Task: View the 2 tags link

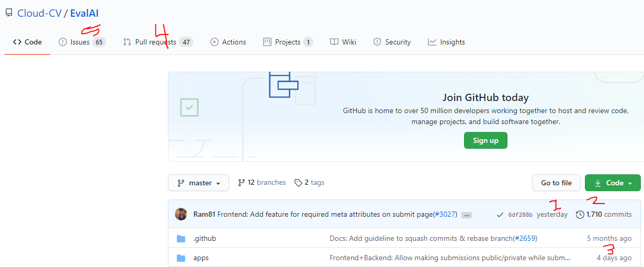Action: click(309, 183)
